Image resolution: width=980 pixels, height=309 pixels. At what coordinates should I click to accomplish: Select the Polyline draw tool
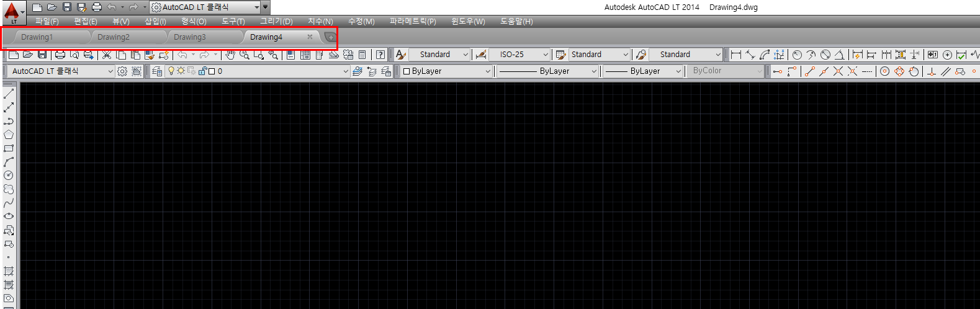pyautogui.click(x=9, y=121)
